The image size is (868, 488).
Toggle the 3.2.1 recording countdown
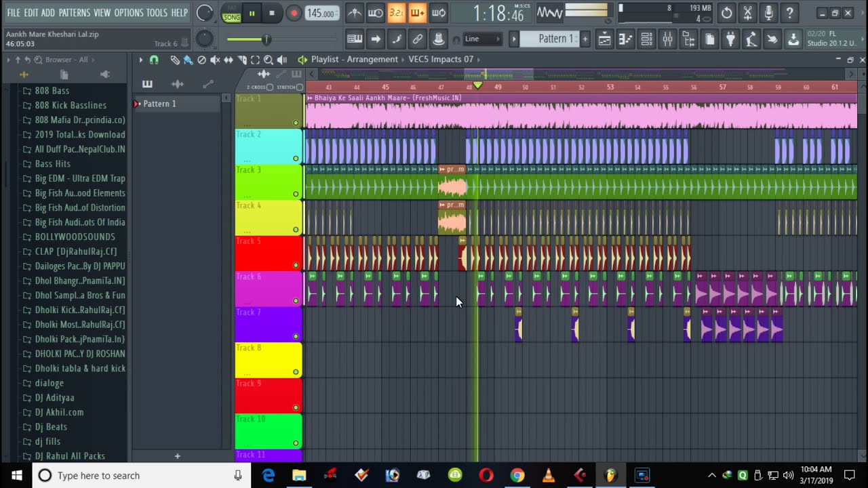pos(396,13)
